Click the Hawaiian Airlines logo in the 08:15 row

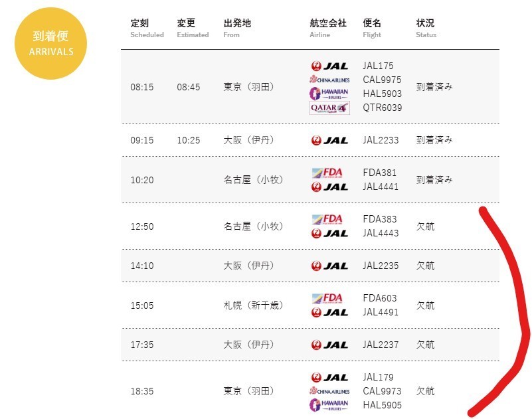[329, 94]
